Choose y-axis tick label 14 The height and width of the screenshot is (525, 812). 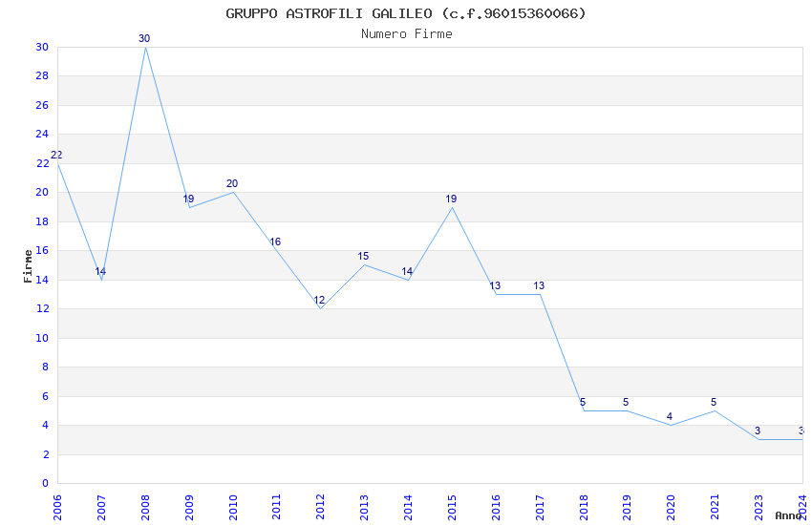tap(42, 280)
